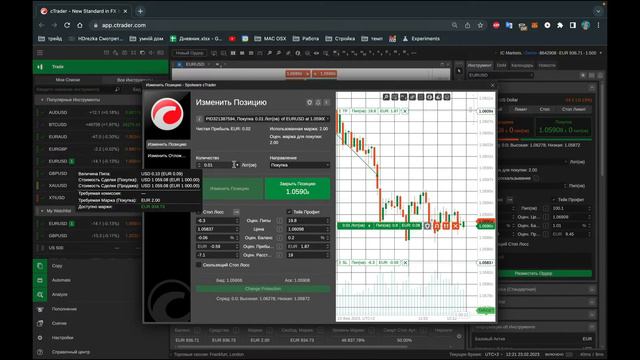640x360 pixels.
Task: Collapse the My Watchlist group
Action: tap(42, 211)
